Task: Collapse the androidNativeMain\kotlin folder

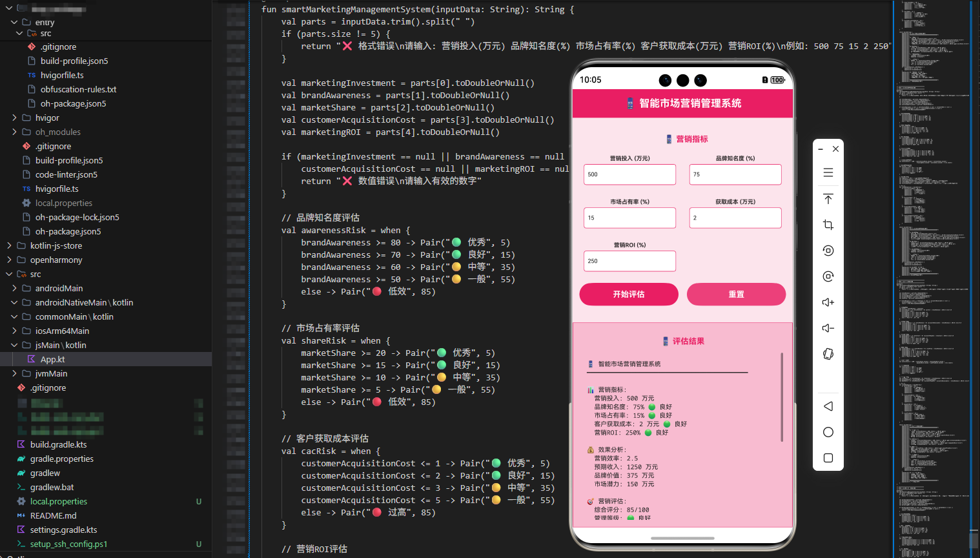Action: 14,302
